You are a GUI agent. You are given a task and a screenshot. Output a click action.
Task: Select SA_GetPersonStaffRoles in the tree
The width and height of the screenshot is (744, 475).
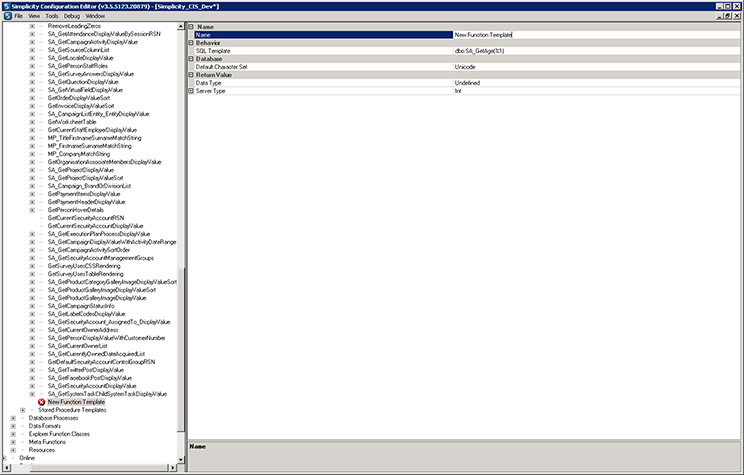77,66
